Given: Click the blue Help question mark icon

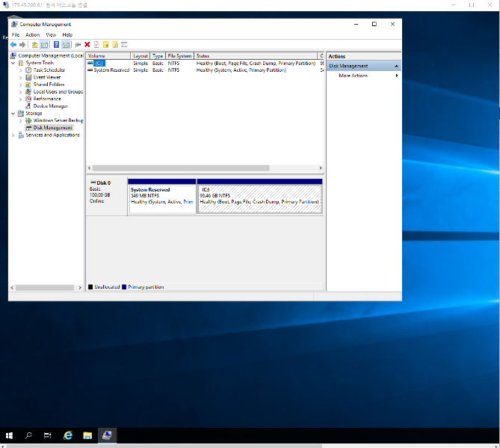Looking at the screenshot, I should [x=56, y=45].
